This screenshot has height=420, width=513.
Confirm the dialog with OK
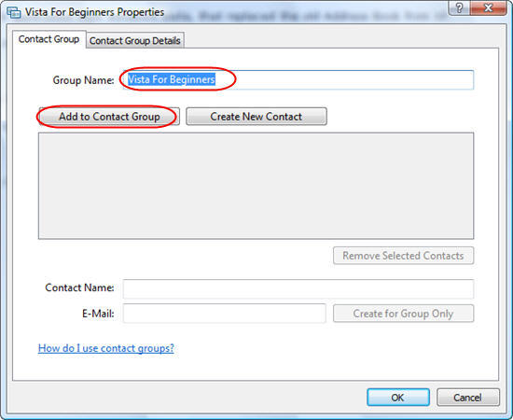coord(398,398)
